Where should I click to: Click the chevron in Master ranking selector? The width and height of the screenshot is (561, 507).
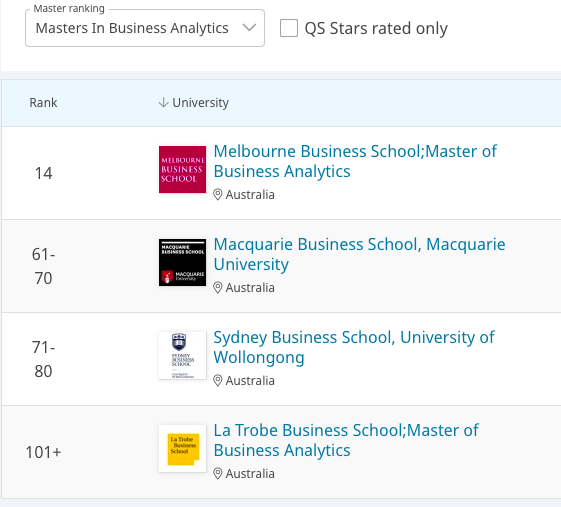[249, 28]
